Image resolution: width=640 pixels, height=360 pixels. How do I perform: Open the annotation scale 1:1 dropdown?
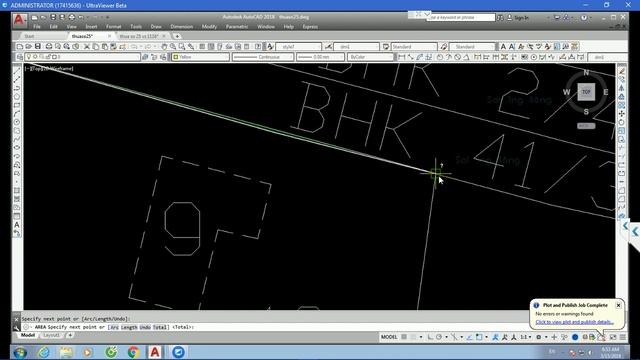tap(525, 337)
